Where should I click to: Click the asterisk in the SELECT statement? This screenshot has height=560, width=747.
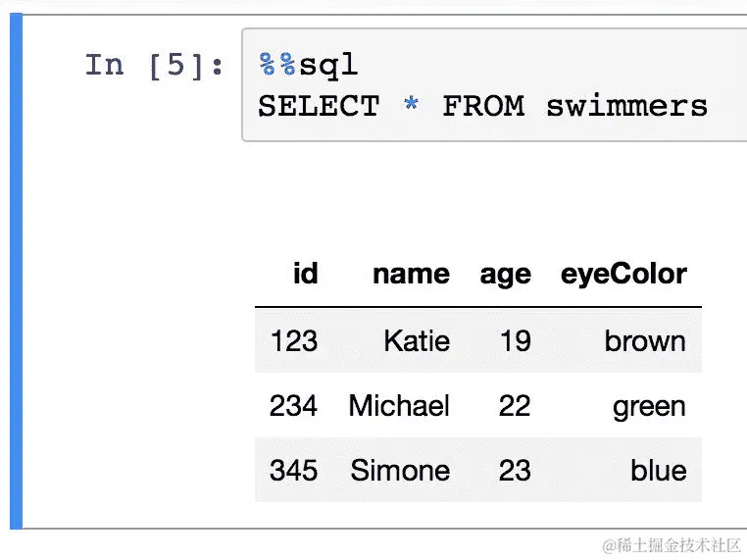tap(410, 106)
